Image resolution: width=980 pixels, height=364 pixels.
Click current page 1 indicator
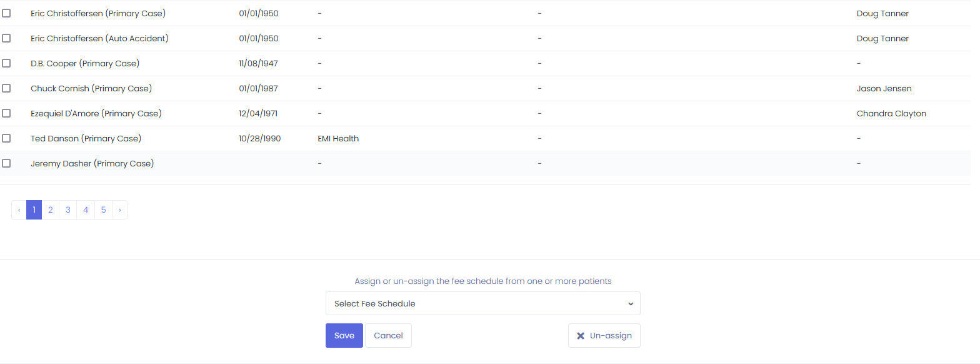point(34,210)
